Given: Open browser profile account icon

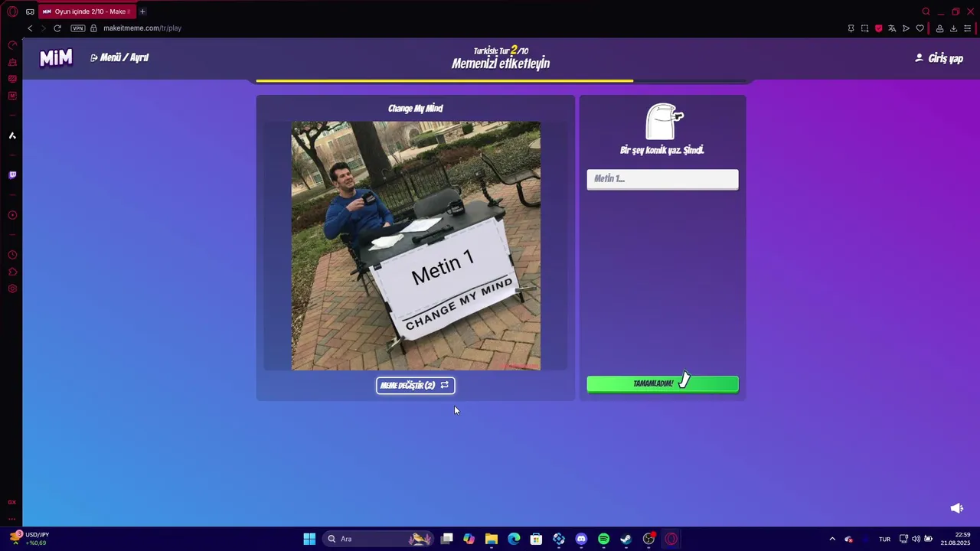Looking at the screenshot, I should pyautogui.click(x=939, y=28).
